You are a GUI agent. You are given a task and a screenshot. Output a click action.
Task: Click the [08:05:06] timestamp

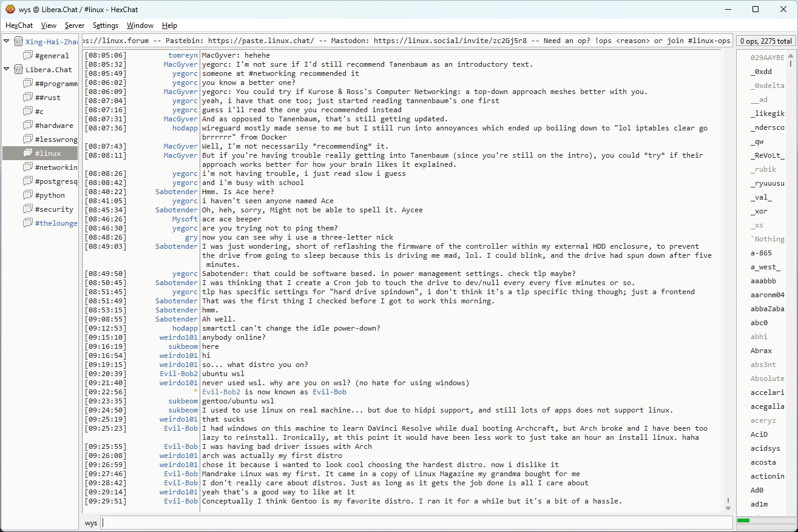pyautogui.click(x=106, y=55)
